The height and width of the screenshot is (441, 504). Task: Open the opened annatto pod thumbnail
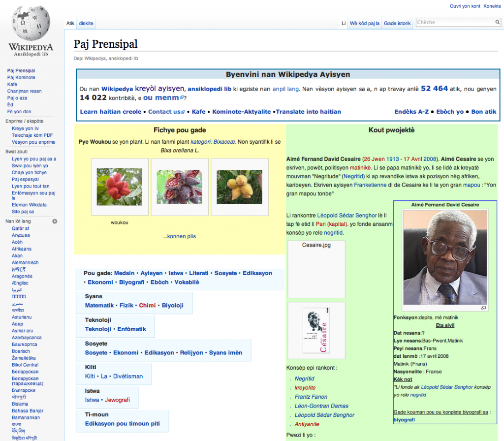click(180, 187)
